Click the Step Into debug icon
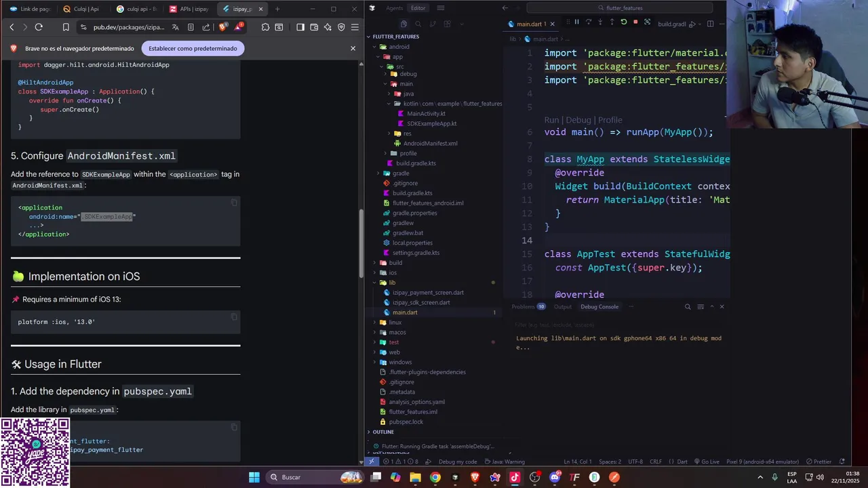The image size is (868, 488). click(x=600, y=22)
